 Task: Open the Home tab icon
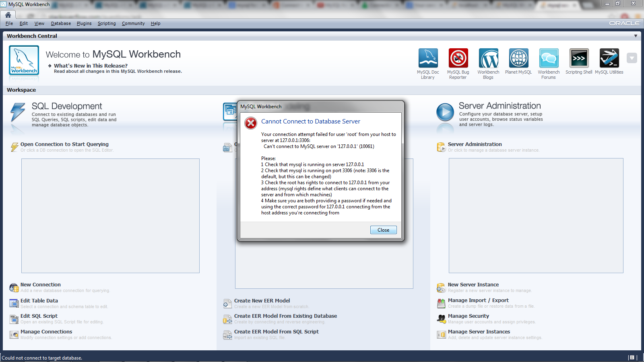(x=8, y=15)
